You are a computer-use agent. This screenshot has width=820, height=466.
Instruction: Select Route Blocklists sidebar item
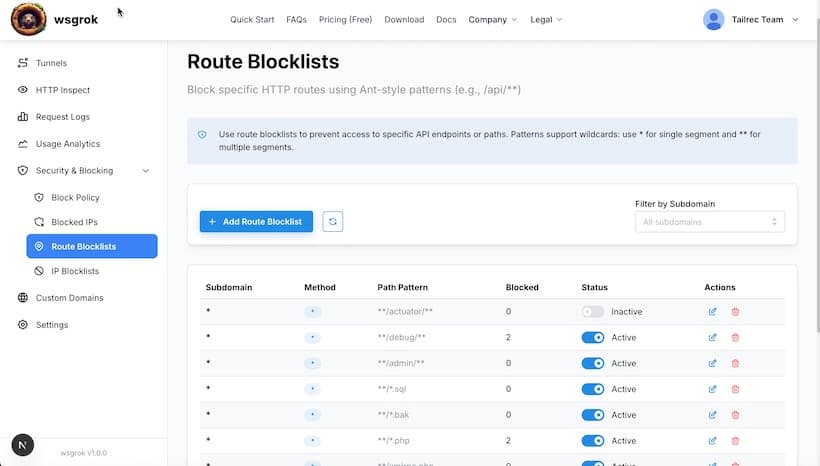click(92, 246)
